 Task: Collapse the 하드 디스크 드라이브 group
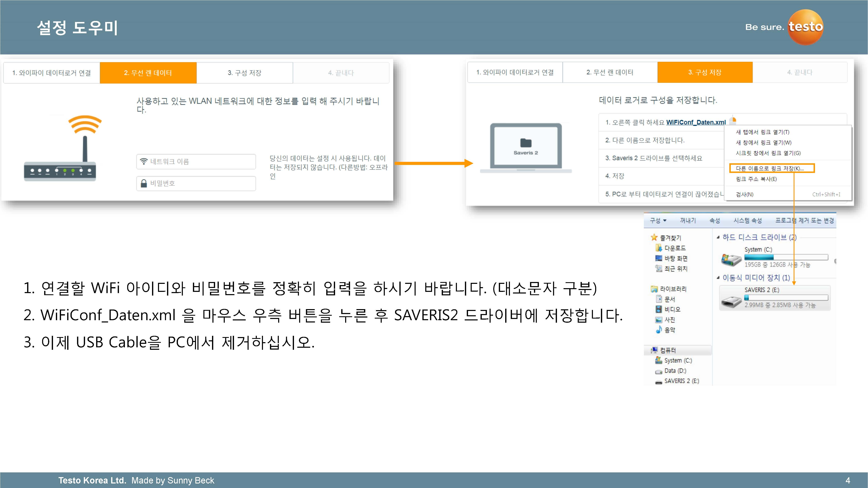click(718, 237)
